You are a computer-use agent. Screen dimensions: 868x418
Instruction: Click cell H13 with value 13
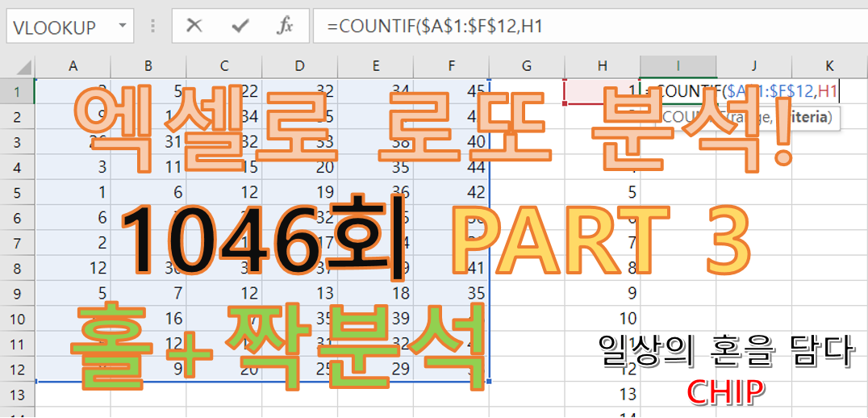click(x=603, y=394)
